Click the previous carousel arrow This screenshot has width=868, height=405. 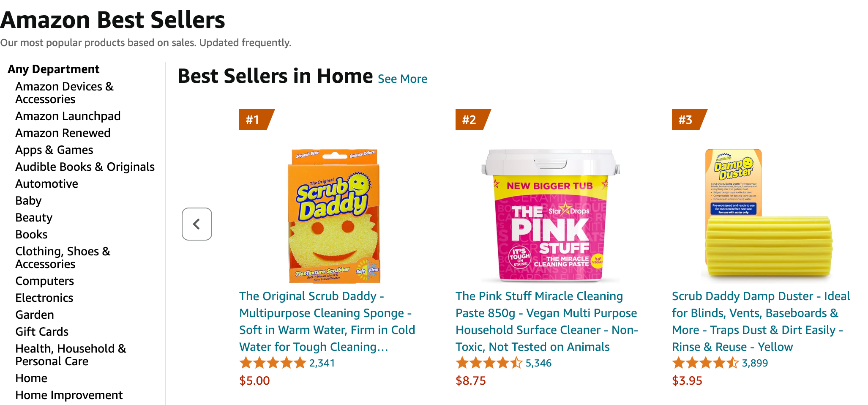pos(196,224)
